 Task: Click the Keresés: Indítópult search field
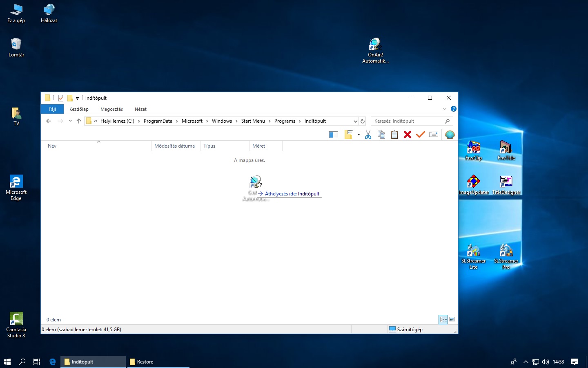[x=412, y=121]
